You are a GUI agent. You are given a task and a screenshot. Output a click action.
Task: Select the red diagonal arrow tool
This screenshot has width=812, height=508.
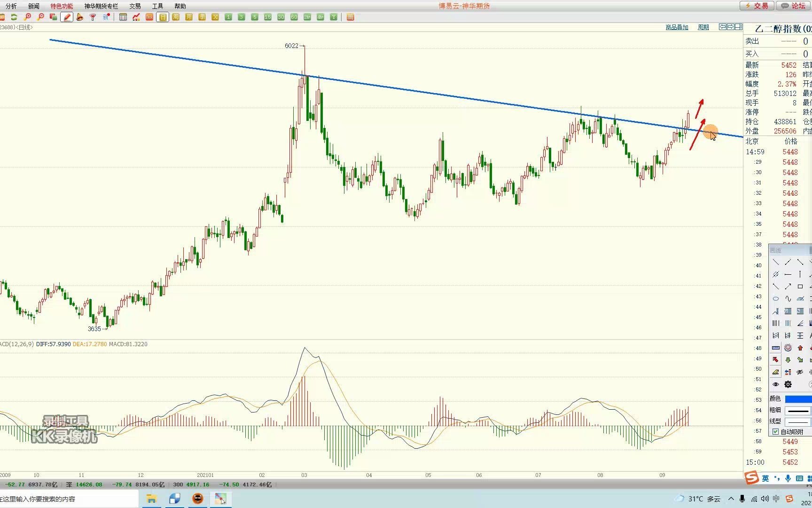[776, 360]
